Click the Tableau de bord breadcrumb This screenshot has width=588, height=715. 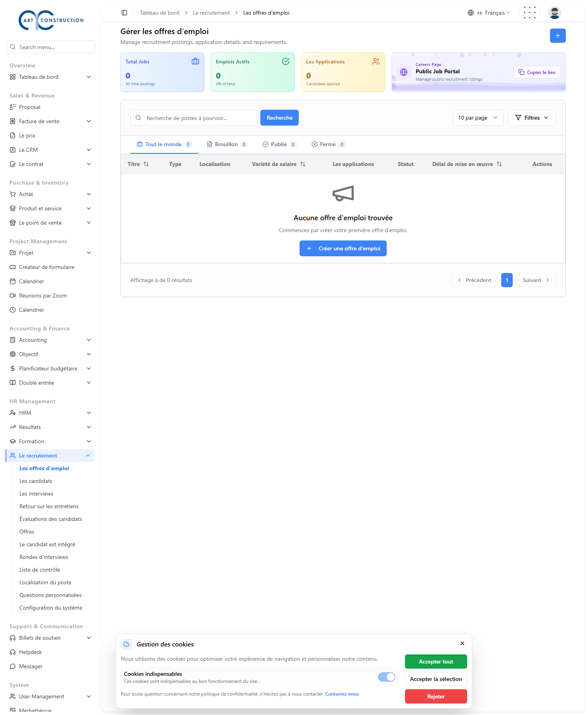click(x=160, y=13)
